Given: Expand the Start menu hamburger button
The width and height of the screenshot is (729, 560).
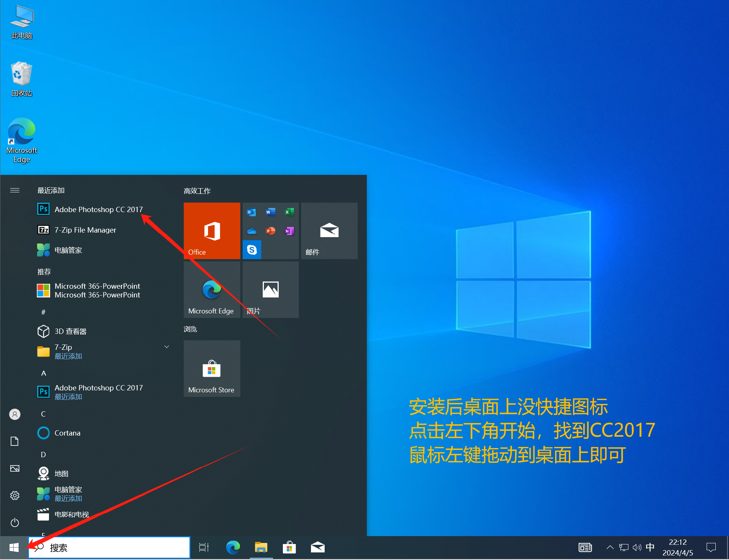Looking at the screenshot, I should click(15, 190).
